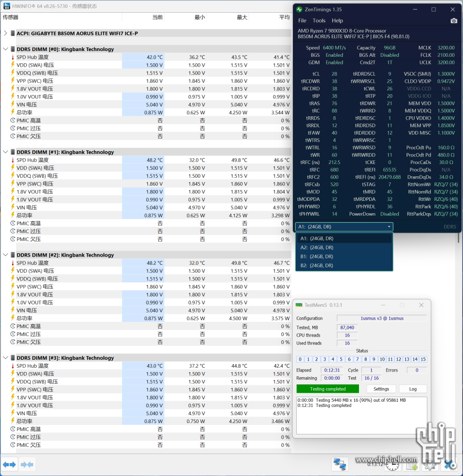
Task: Click the tREFI value 65535
Action: point(390,170)
